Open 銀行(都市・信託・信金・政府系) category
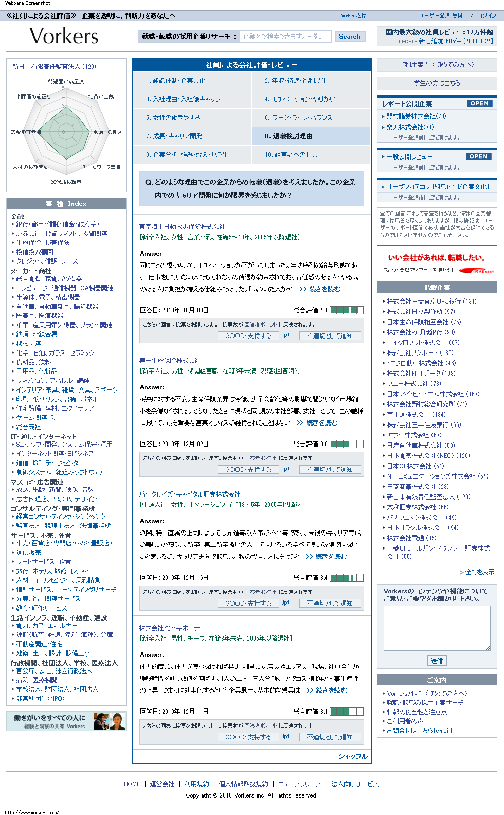 (57, 224)
